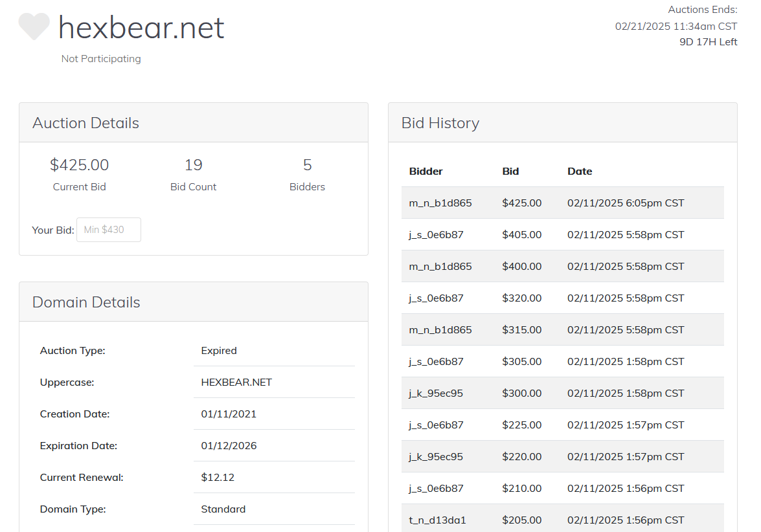Focus the Your Bid input field
The image size is (761, 532).
[109, 230]
